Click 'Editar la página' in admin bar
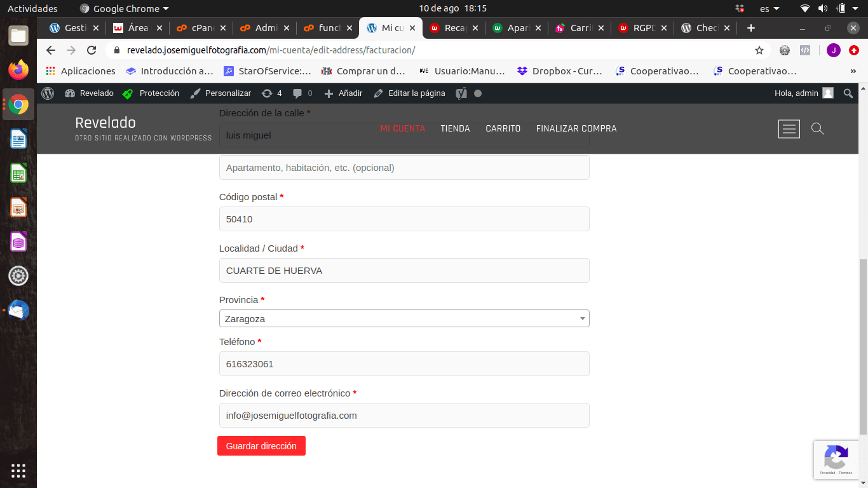868x488 pixels. click(x=409, y=93)
